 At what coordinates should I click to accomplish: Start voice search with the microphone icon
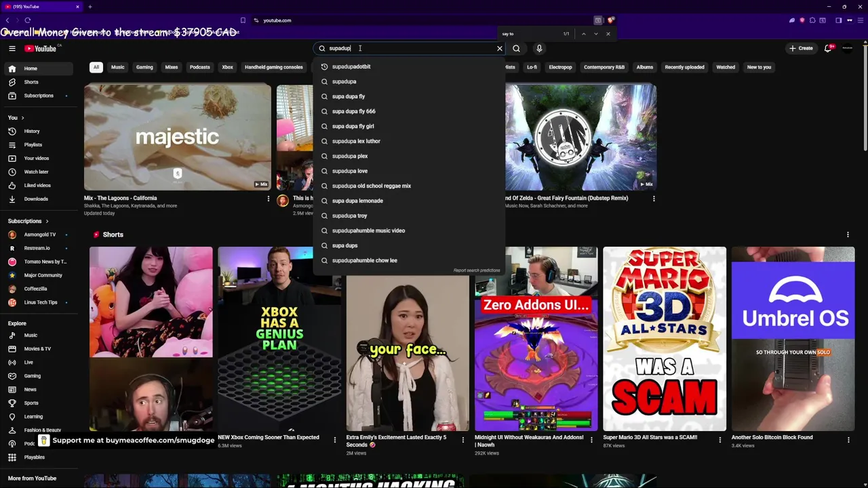pyautogui.click(x=539, y=48)
